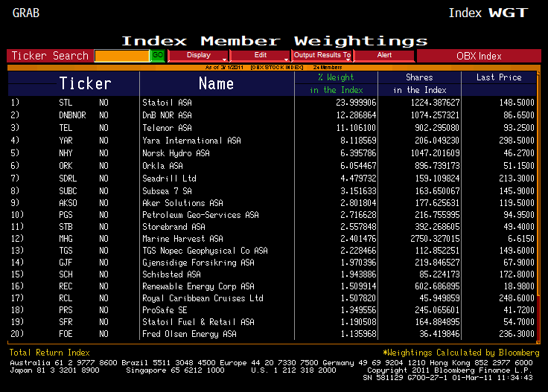Click the name Yara International ASA
548x392 pixels.
click(x=191, y=141)
